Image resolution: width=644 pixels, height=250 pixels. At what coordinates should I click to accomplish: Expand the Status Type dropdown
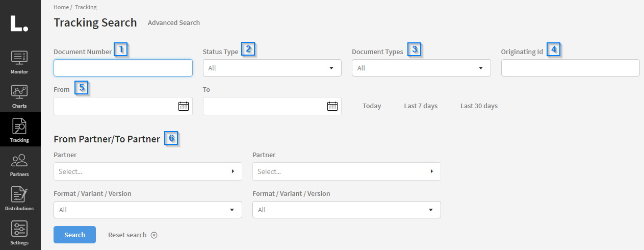click(x=272, y=68)
